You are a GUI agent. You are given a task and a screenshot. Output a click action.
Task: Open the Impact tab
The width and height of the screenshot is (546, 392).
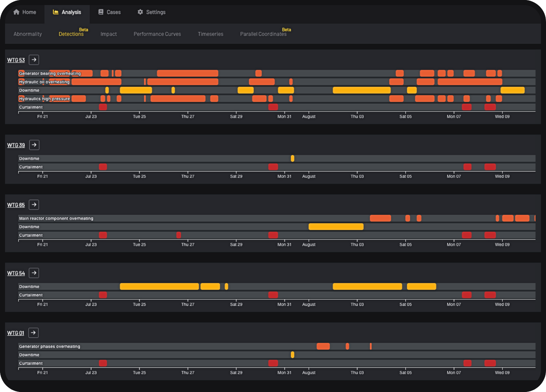click(x=109, y=34)
